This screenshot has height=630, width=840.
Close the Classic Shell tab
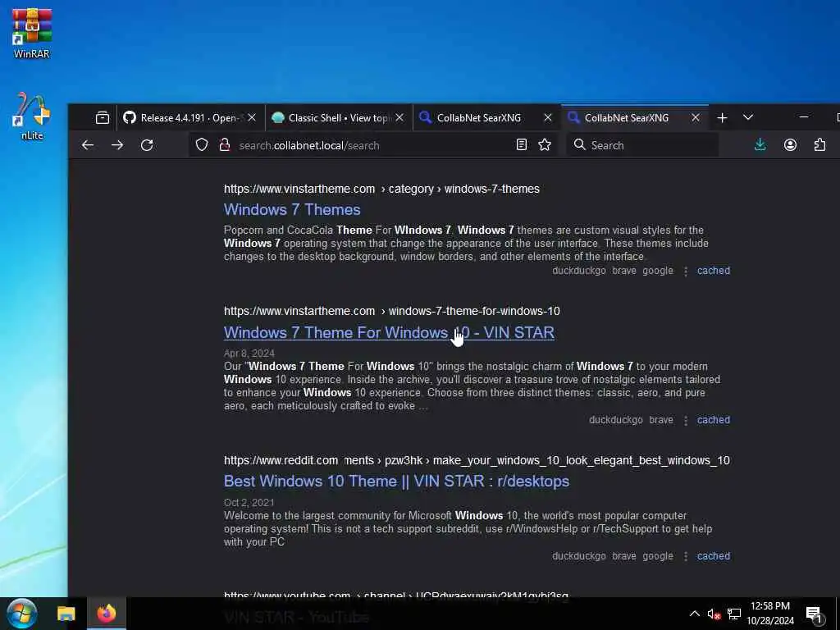(399, 118)
